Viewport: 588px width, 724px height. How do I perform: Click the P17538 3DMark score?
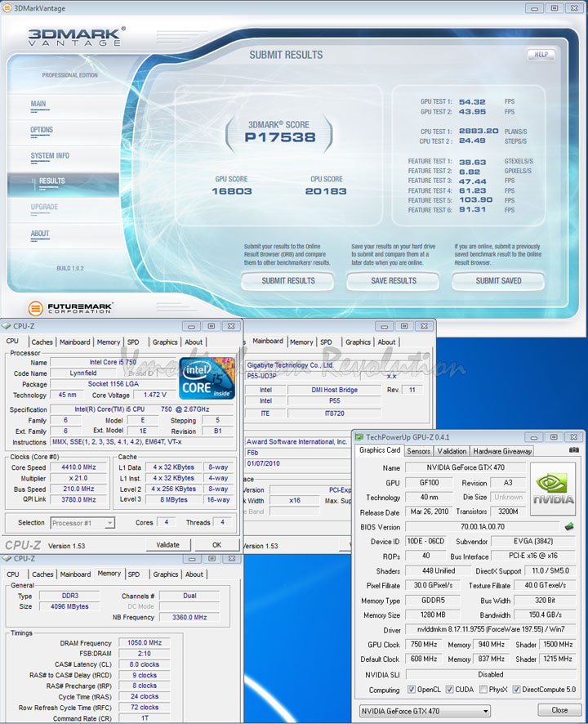[280, 137]
